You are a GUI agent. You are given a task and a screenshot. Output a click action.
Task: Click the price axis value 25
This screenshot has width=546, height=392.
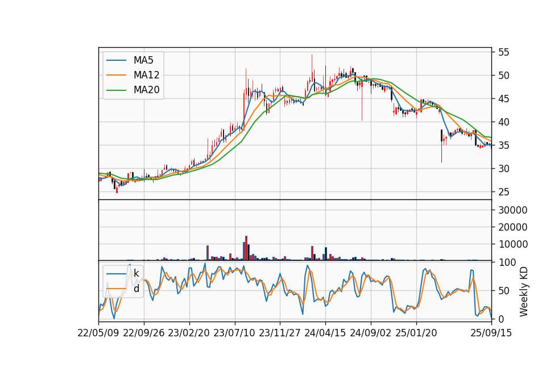click(x=503, y=192)
